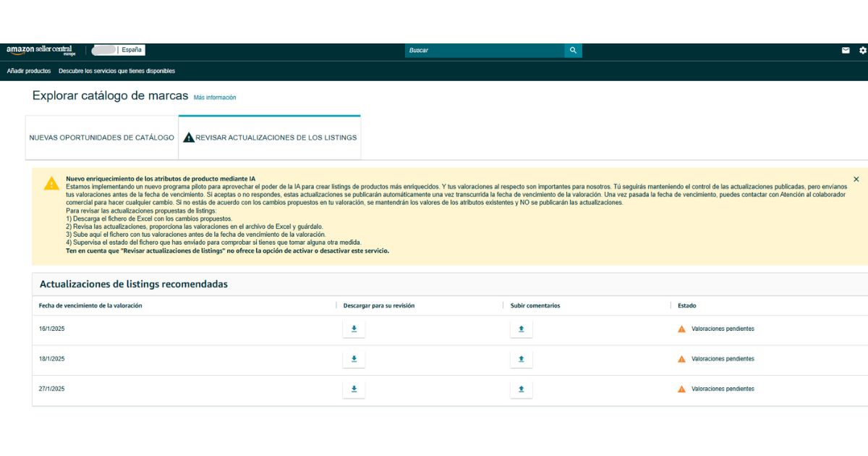Download review file for 16/1/2025 row
This screenshot has width=868, height=456.
[x=354, y=329]
